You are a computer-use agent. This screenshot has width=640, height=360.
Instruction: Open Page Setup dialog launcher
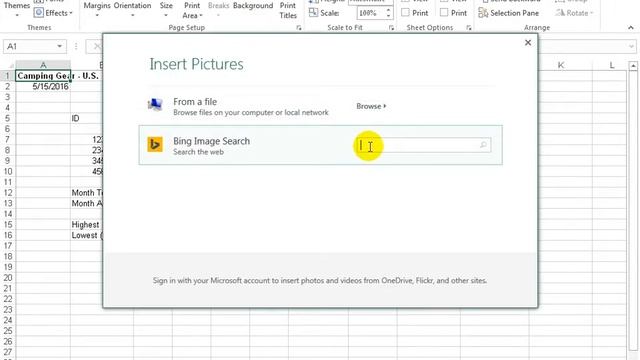pyautogui.click(x=299, y=28)
